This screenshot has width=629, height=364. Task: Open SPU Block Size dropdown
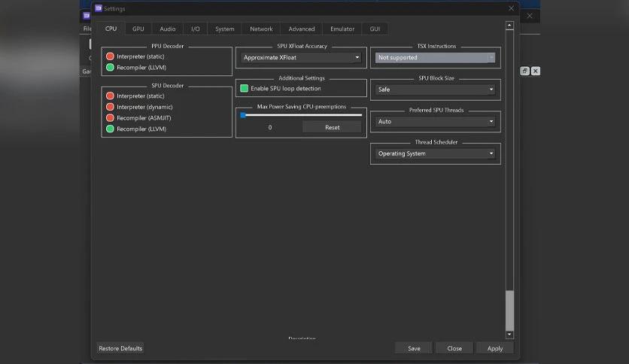pos(435,89)
